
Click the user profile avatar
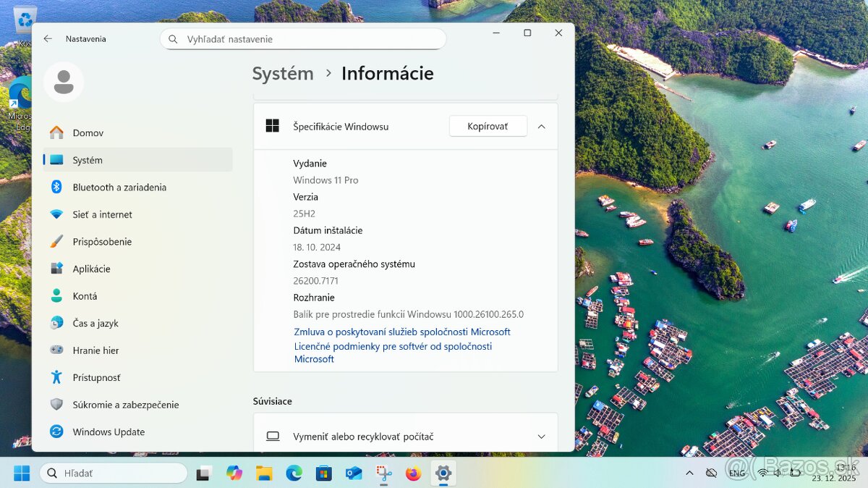(64, 82)
